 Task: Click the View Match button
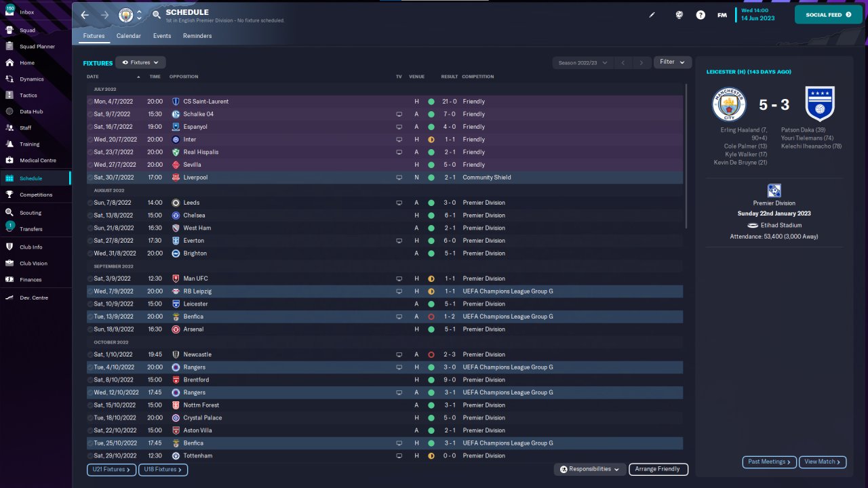tap(823, 462)
